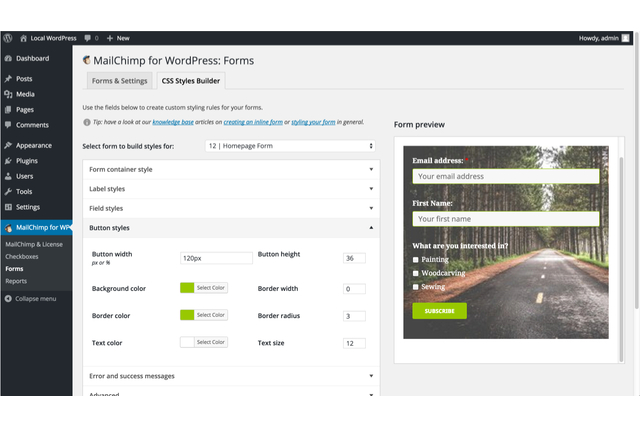Image resolution: width=640 pixels, height=426 pixels.
Task: Collapse the Button styles section
Action: tap(231, 228)
